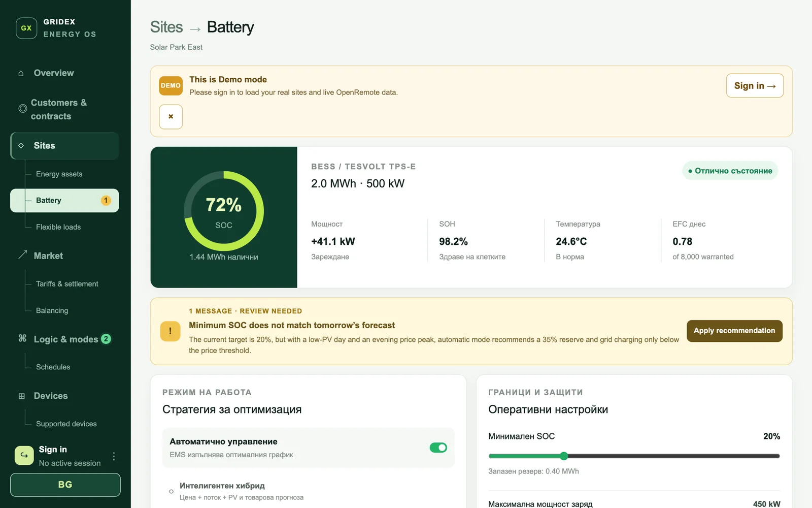This screenshot has height=508, width=812.
Task: Click the orange DEMO badge
Action: pos(171,86)
